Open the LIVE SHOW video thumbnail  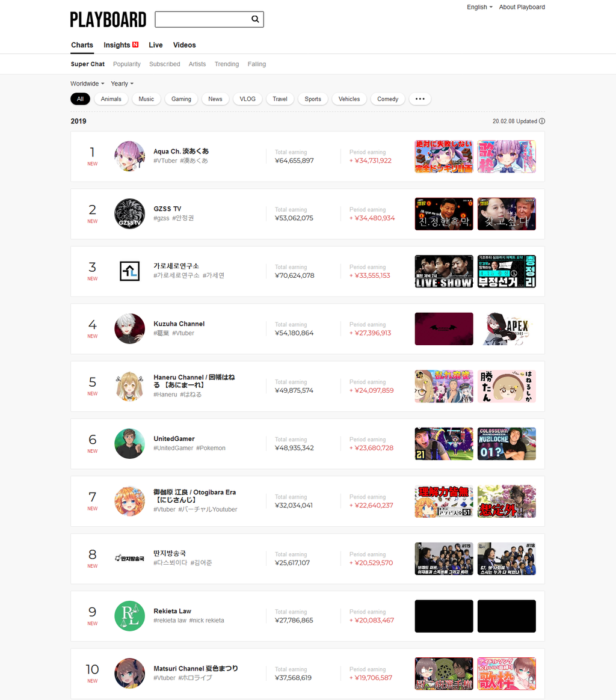444,271
